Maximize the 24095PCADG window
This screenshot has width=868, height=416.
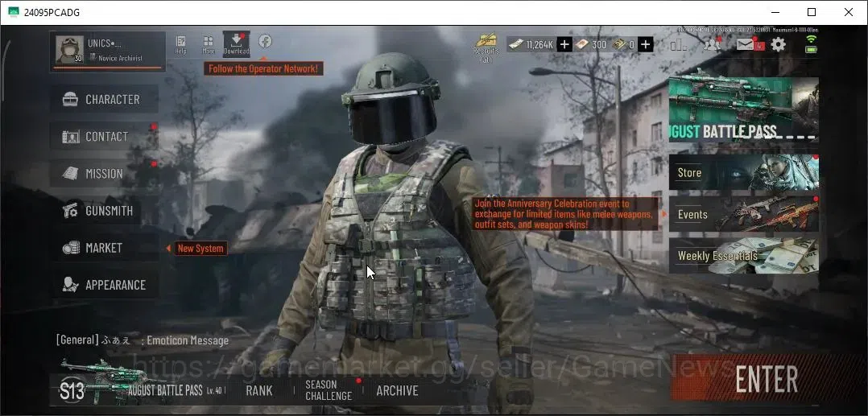(x=812, y=12)
